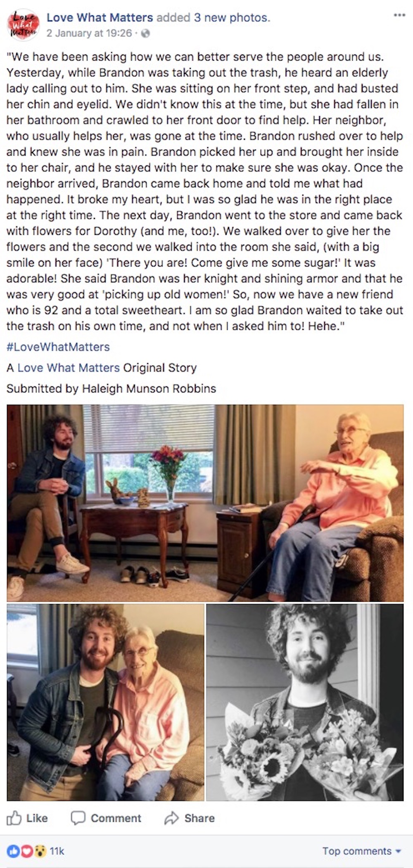Screen dimensions: 413x868
Task: Click the Comment speech bubble icon
Action: pyautogui.click(x=78, y=818)
